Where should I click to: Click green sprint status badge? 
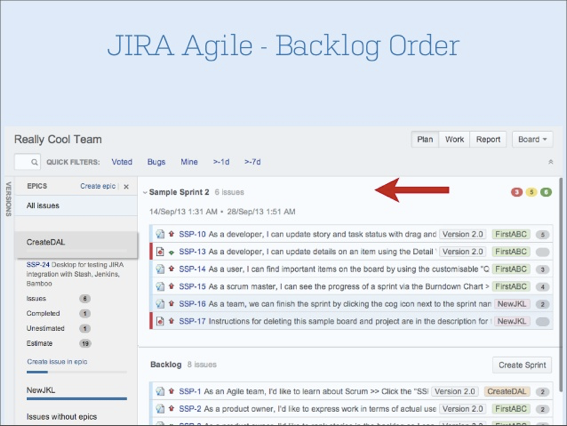546,192
